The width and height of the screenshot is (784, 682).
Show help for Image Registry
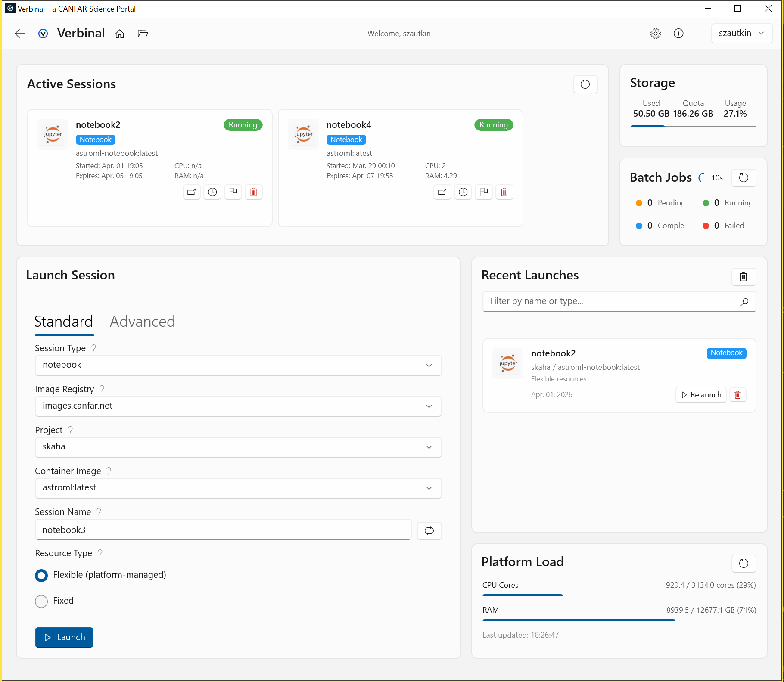pos(102,389)
